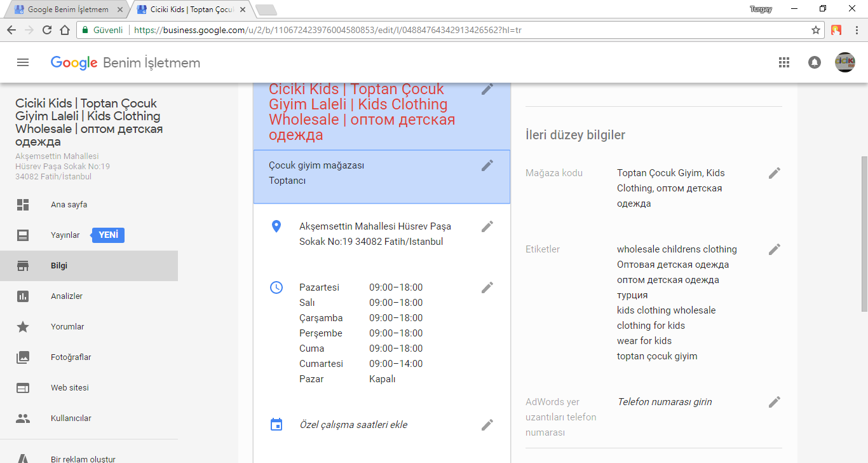Image resolution: width=868 pixels, height=463 pixels.
Task: Open the hamburger navigation menu
Action: (x=23, y=62)
